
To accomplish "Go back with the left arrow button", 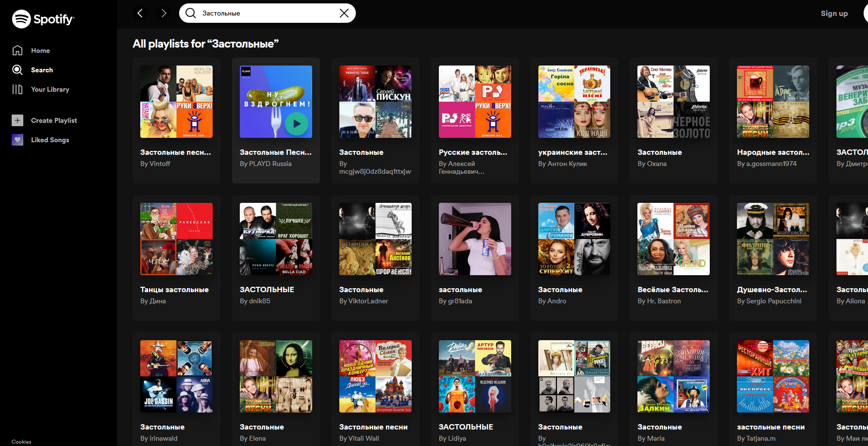I will tap(140, 13).
